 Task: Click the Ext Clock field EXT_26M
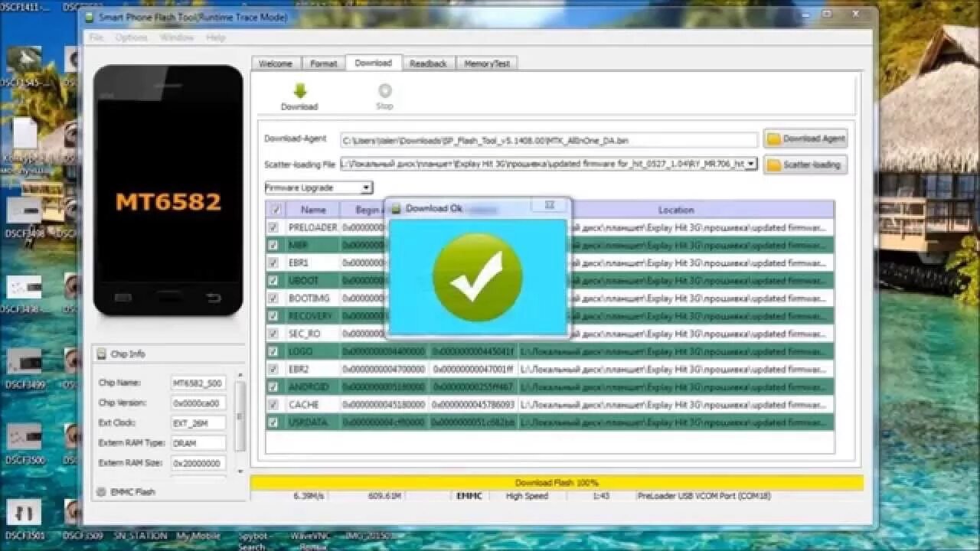coord(198,422)
